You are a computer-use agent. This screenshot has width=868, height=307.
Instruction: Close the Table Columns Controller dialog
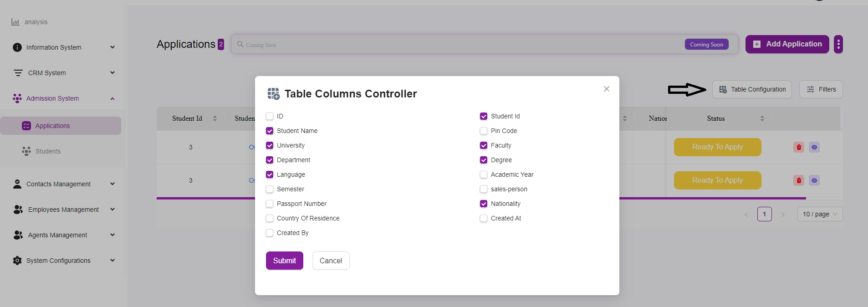(x=607, y=89)
